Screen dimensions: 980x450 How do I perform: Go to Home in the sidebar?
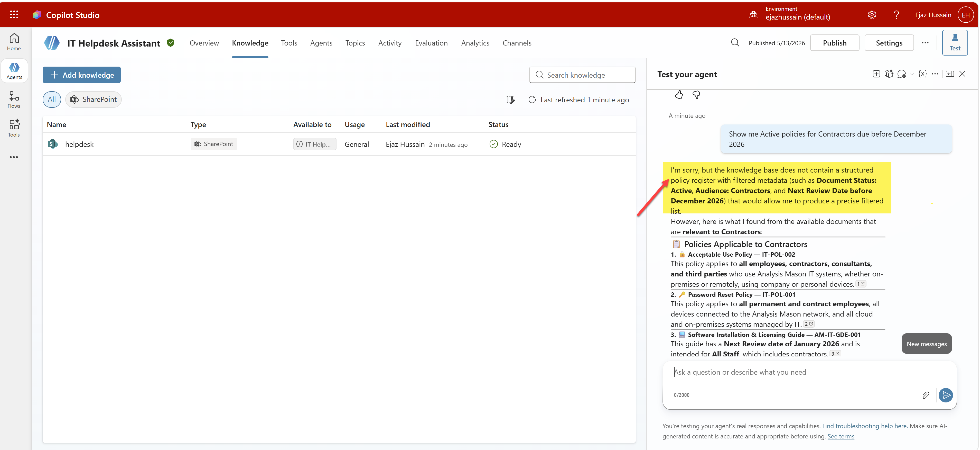pos(14,42)
